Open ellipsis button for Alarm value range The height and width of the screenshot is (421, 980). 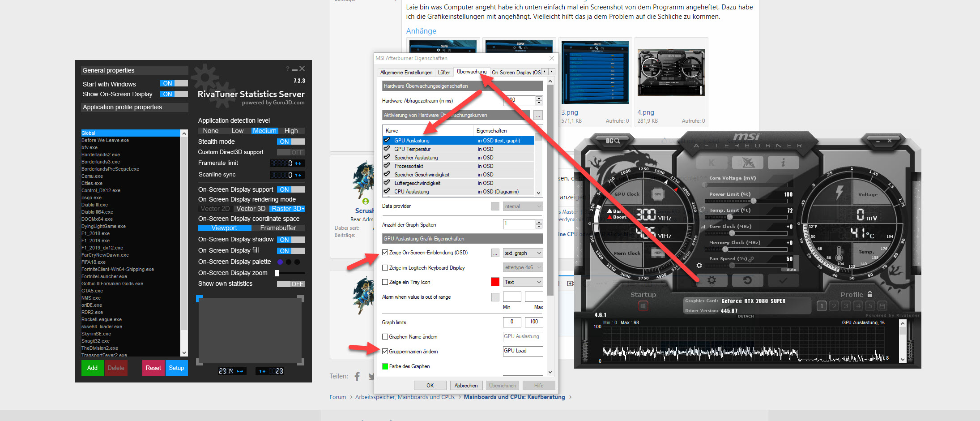point(495,297)
